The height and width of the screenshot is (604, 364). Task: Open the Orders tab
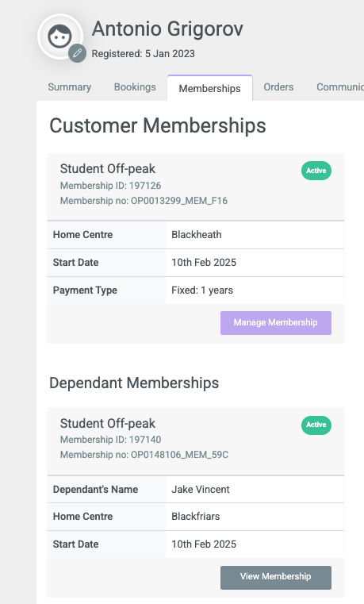(x=278, y=87)
